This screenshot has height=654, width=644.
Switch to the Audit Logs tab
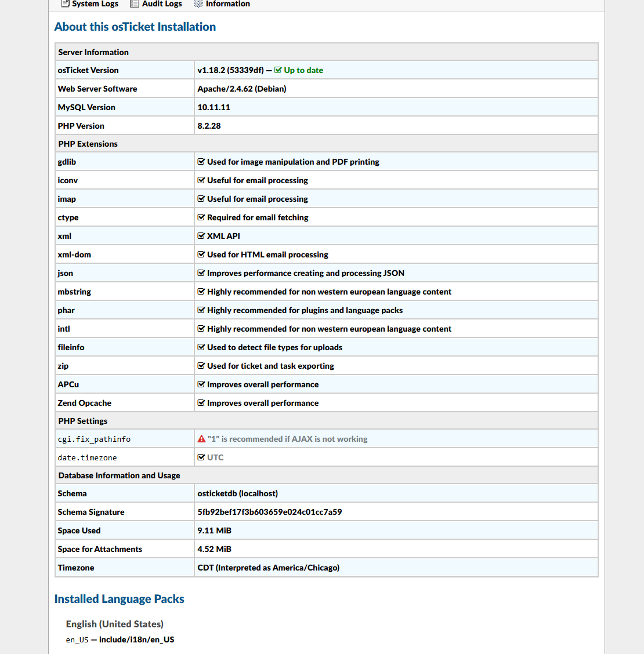click(x=156, y=3)
